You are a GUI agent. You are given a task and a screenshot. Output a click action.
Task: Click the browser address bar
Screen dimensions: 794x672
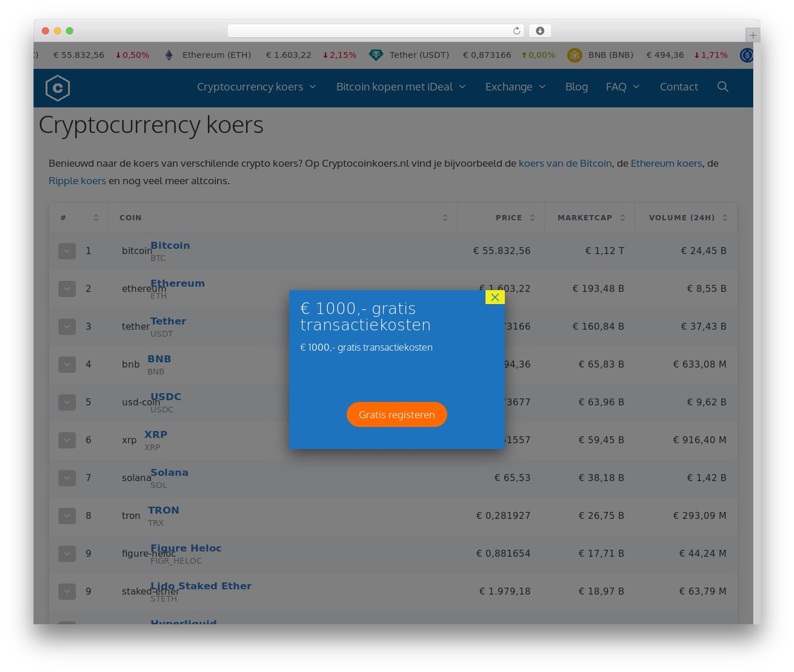tap(376, 31)
